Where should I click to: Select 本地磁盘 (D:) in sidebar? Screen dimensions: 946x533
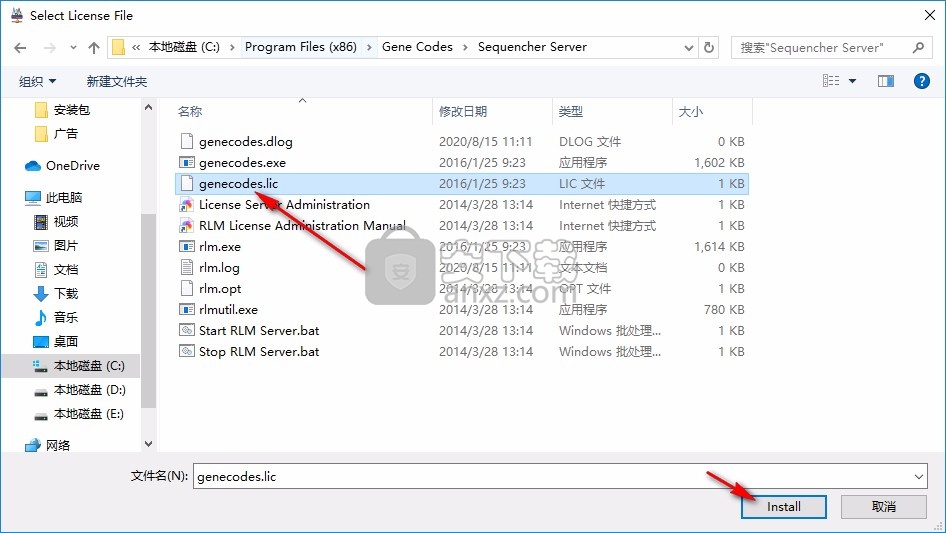(89, 390)
